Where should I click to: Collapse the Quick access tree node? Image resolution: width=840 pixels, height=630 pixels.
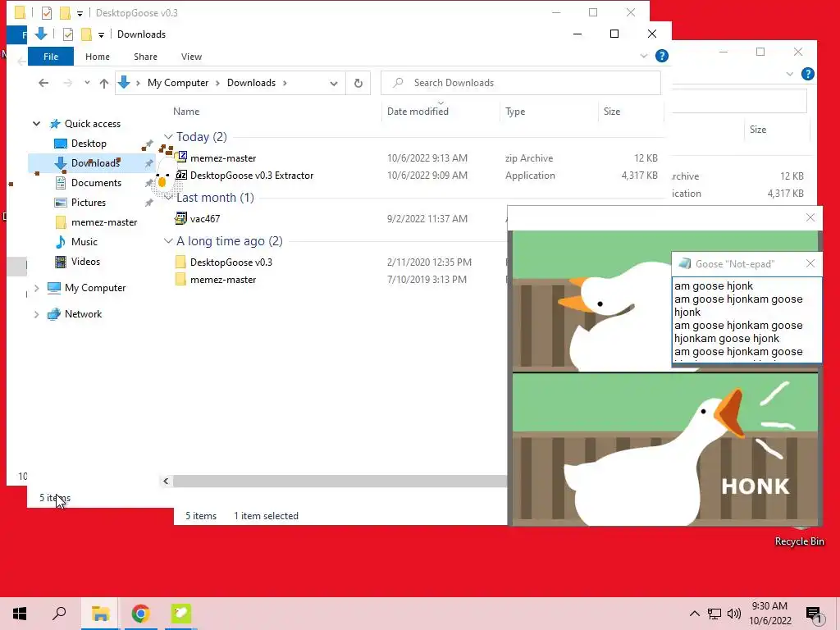coord(36,124)
